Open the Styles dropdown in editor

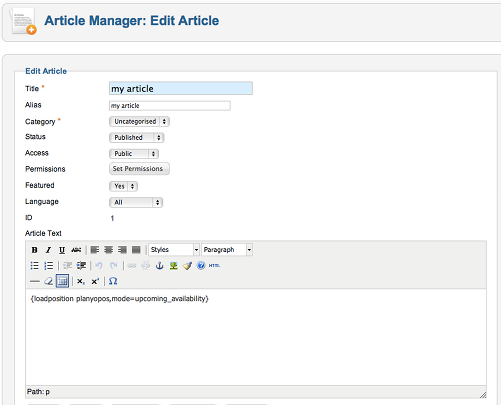[x=174, y=250]
